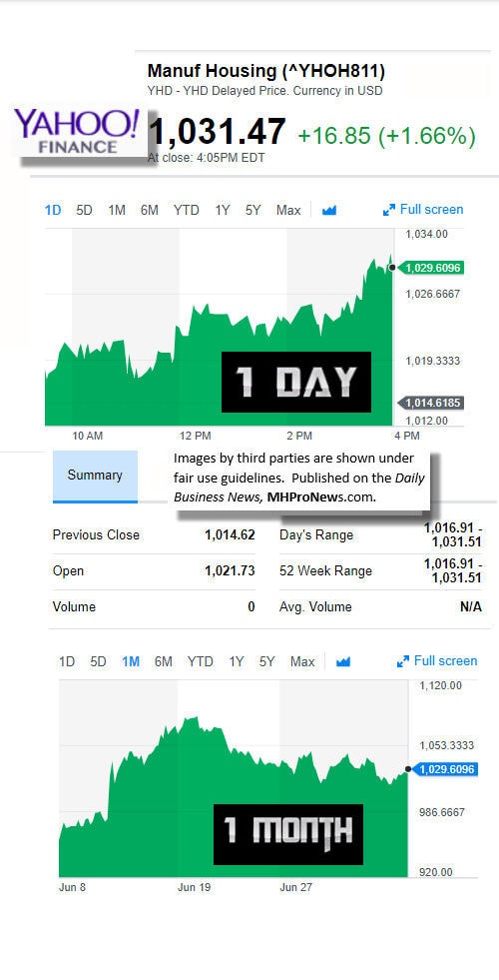499x980 pixels.
Task: Switch upper chart to YTD range
Action: (x=186, y=211)
